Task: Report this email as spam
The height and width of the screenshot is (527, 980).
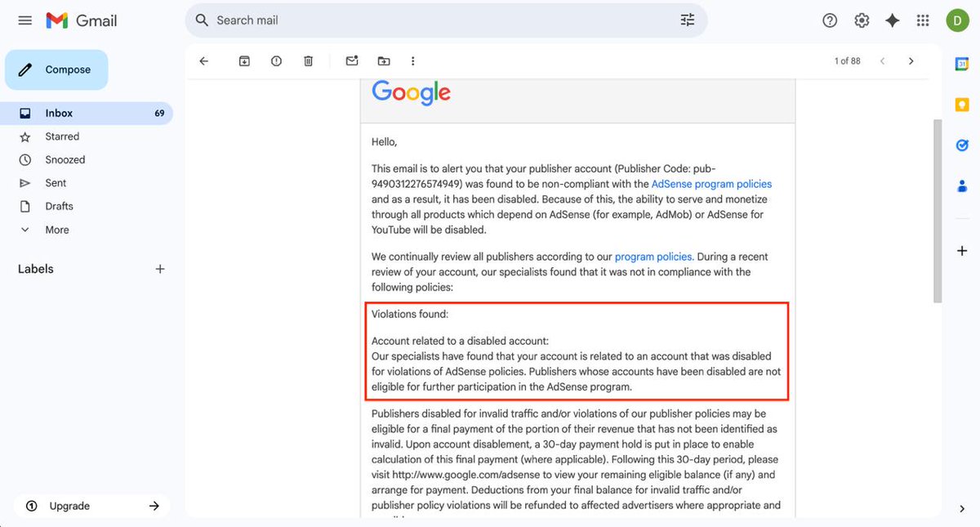Action: 276,61
